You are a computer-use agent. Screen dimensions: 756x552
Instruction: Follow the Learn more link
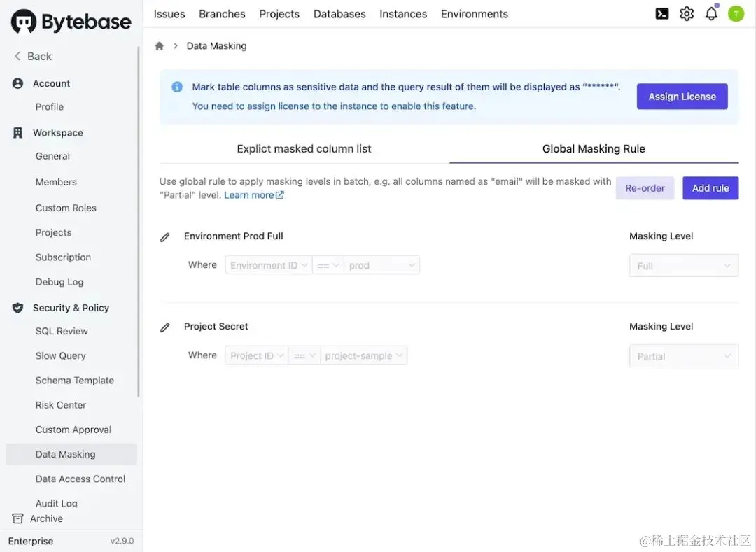(254, 195)
